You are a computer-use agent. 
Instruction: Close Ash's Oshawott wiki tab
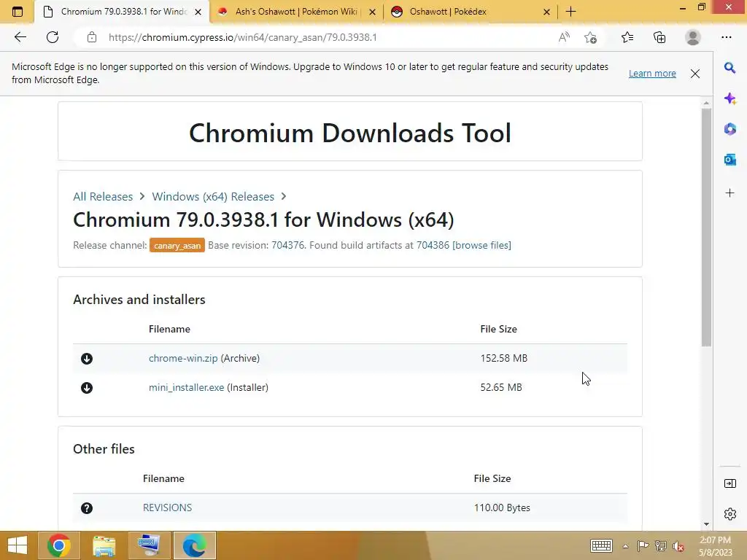pyautogui.click(x=373, y=12)
